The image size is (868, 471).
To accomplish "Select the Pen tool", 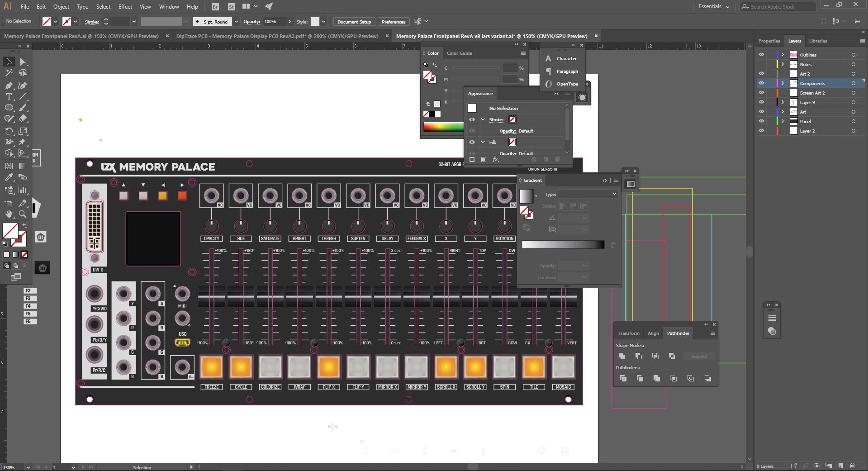I will [9, 86].
